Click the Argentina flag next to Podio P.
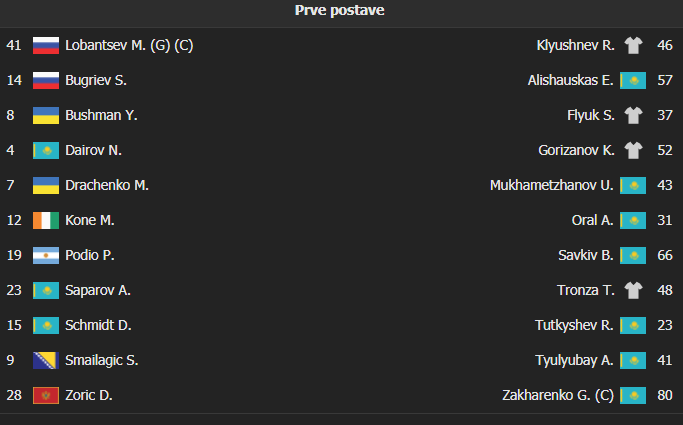Viewport: 683px width, 425px height. 46,255
